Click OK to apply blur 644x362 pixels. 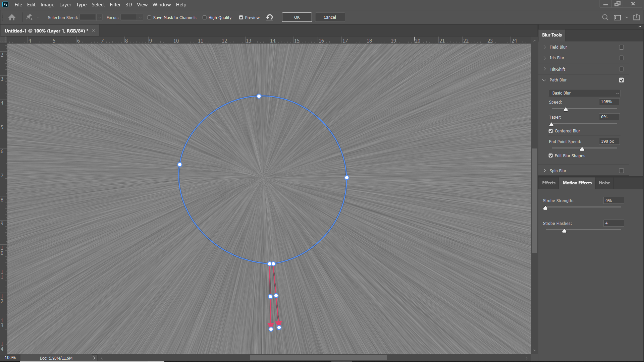pos(297,17)
